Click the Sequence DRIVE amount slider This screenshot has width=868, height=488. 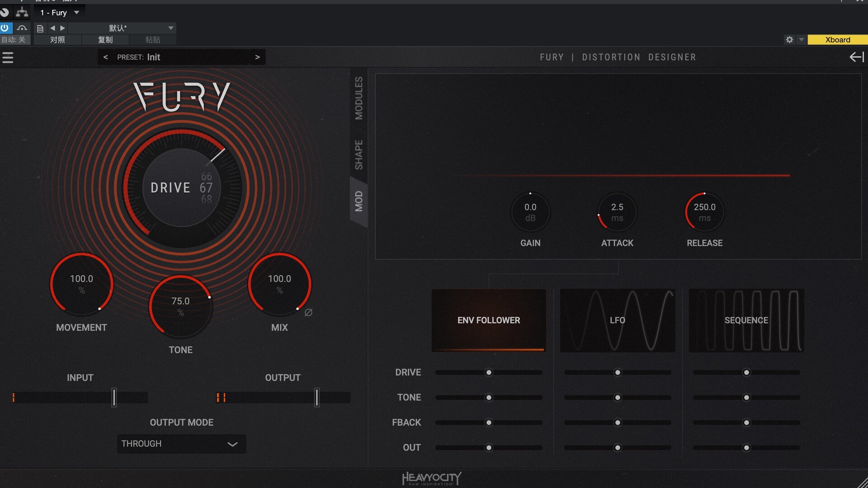tap(746, 372)
